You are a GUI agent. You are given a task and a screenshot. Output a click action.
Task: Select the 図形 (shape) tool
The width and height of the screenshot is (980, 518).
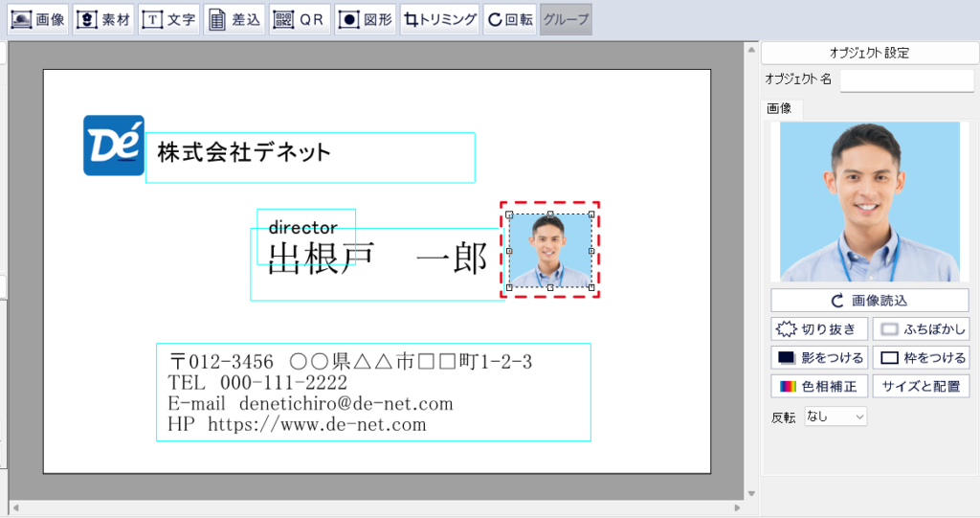pyautogui.click(x=366, y=19)
